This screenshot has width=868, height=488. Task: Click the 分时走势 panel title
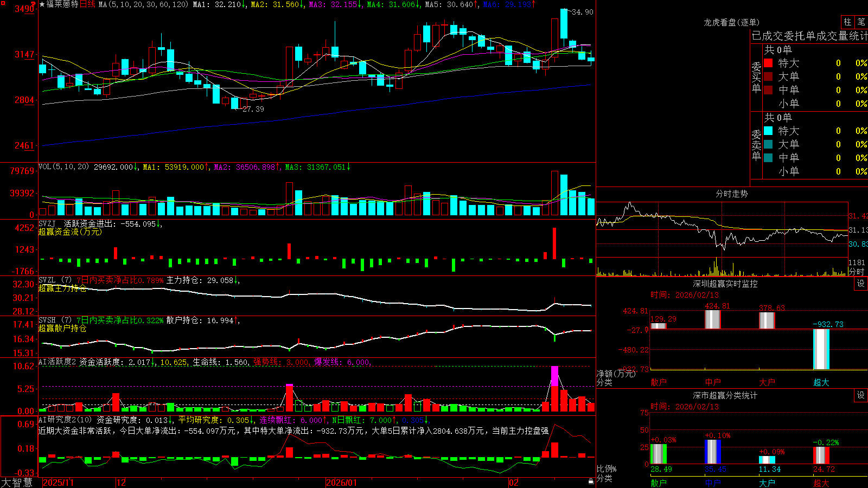point(731,194)
